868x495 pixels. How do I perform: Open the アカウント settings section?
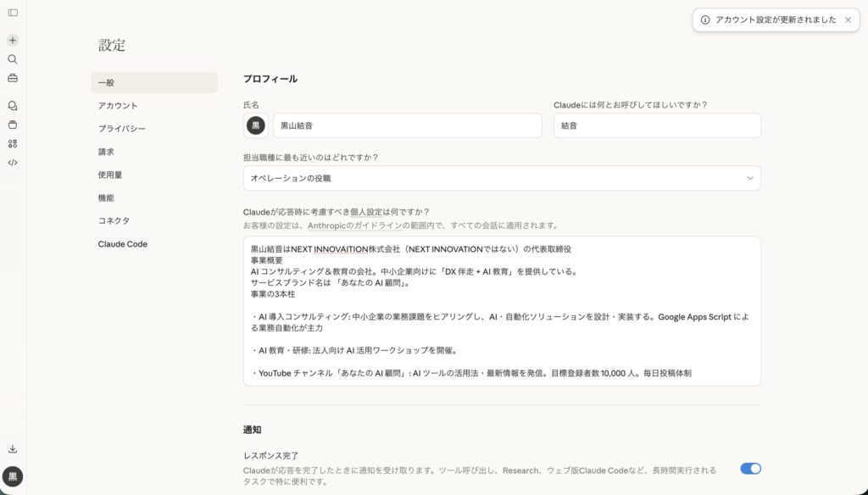tap(118, 106)
